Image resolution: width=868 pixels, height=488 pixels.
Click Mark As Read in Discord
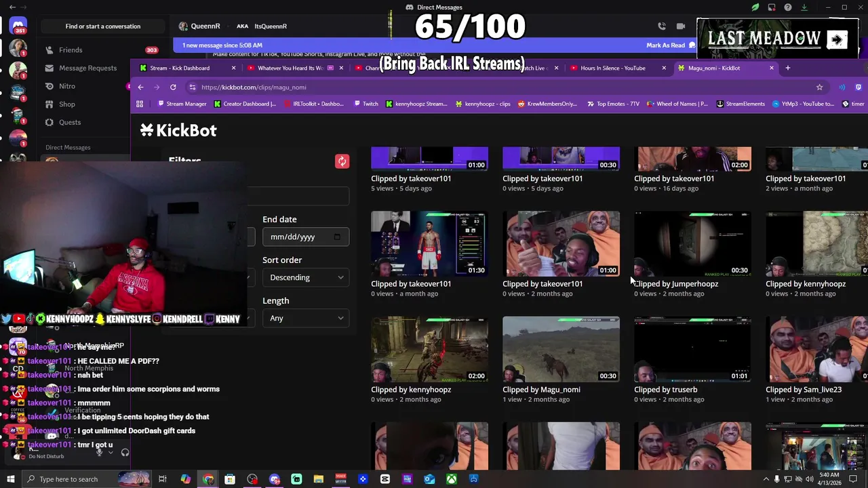coord(670,45)
